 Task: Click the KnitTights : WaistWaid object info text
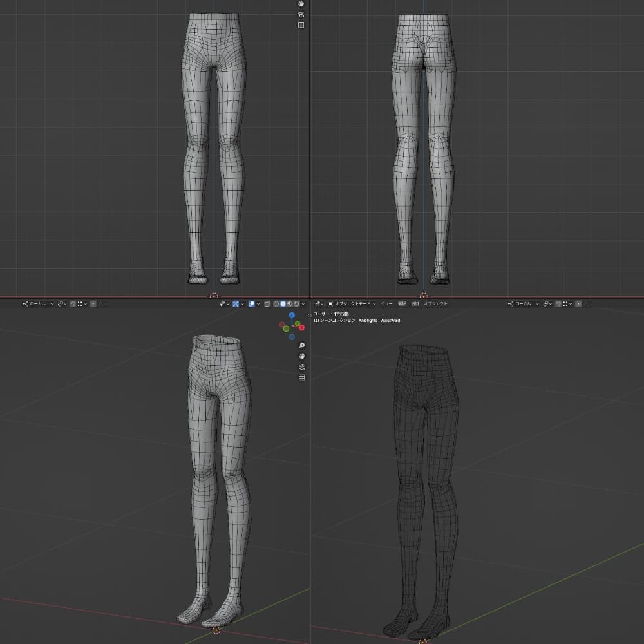(x=379, y=320)
